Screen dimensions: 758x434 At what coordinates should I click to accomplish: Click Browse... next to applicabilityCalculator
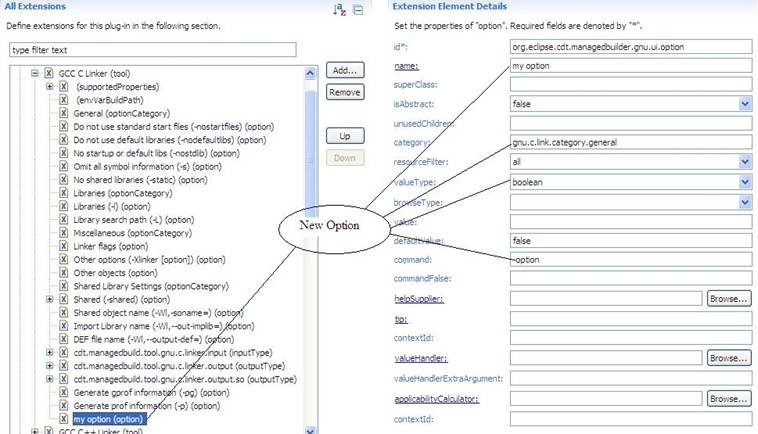[x=729, y=399]
